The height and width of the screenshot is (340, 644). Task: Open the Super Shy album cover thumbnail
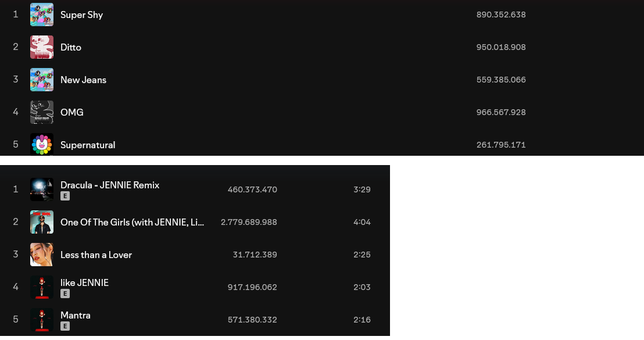pyautogui.click(x=41, y=15)
